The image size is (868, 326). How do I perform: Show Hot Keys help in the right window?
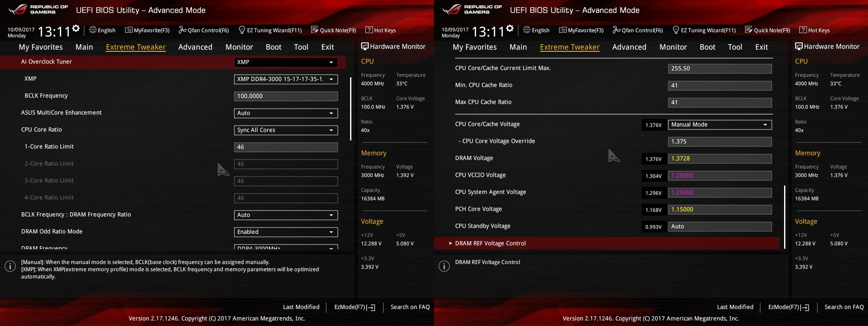pyautogui.click(x=815, y=30)
